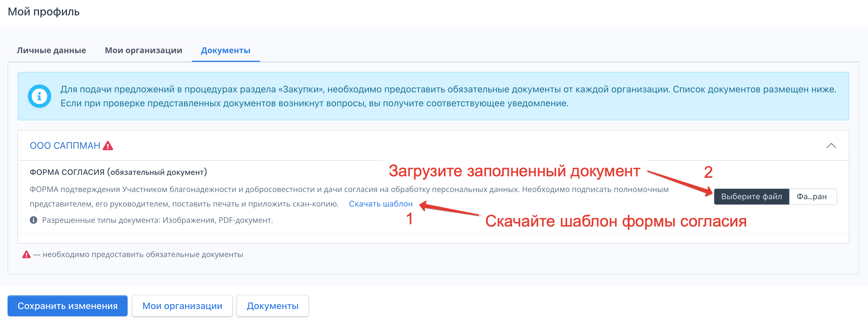Click the bottom Мои организации button
This screenshot has width=868, height=323.
[182, 306]
